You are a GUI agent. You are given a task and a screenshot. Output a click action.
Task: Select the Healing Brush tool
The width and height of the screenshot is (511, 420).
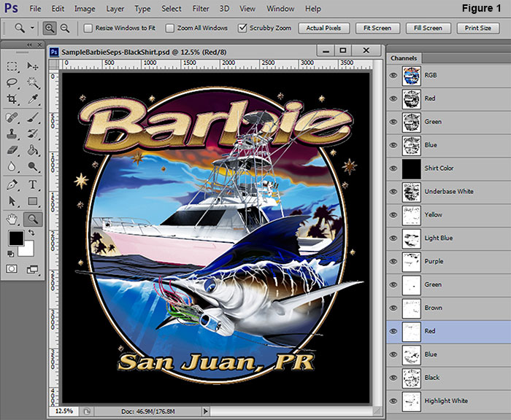[12, 117]
